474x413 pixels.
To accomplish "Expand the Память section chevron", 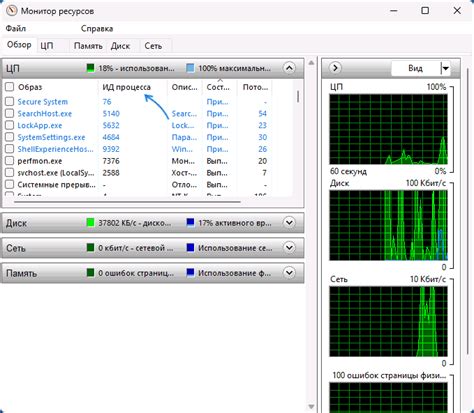I will pos(289,273).
